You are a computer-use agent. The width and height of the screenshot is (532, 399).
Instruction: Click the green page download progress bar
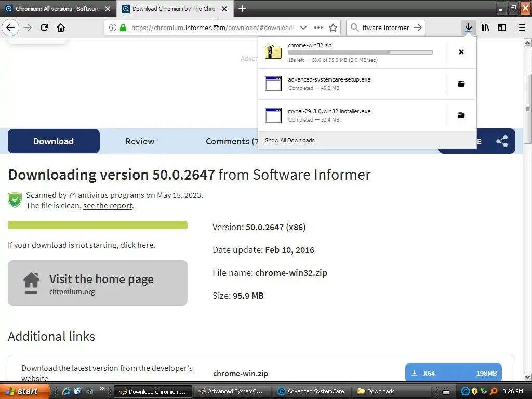click(x=98, y=225)
